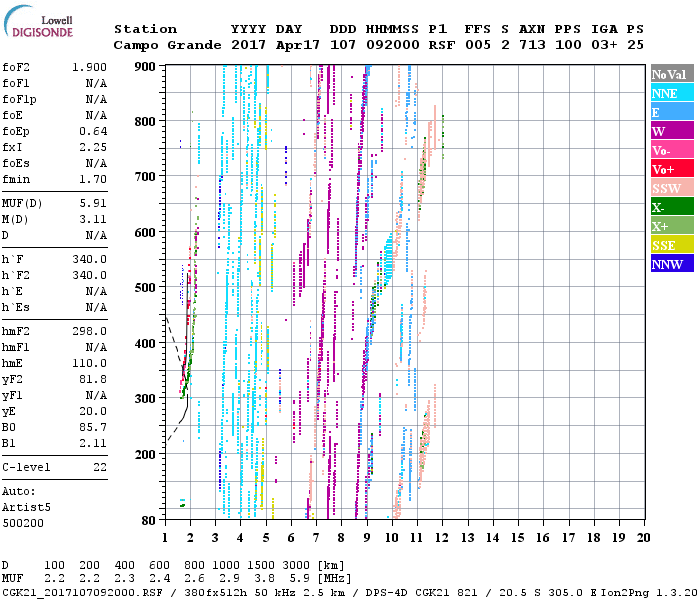The width and height of the screenshot is (700, 600).
Task: Select the Vo- legend swatch
Action: point(672,150)
